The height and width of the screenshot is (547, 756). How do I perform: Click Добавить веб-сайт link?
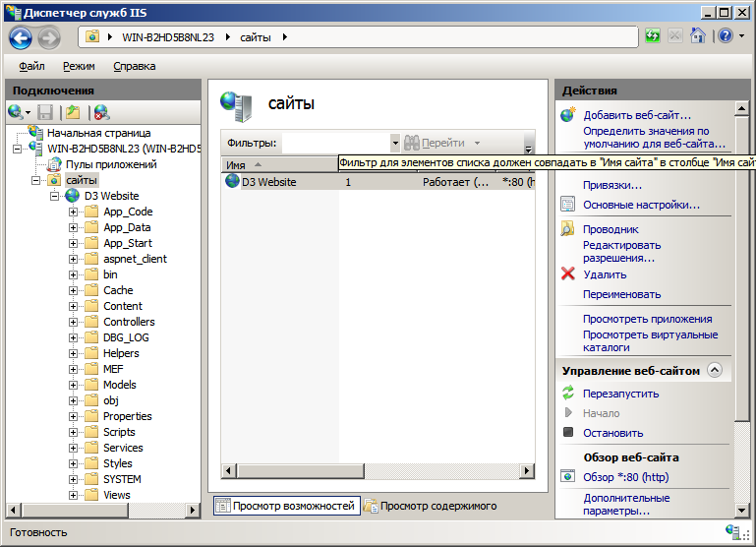coord(637,115)
